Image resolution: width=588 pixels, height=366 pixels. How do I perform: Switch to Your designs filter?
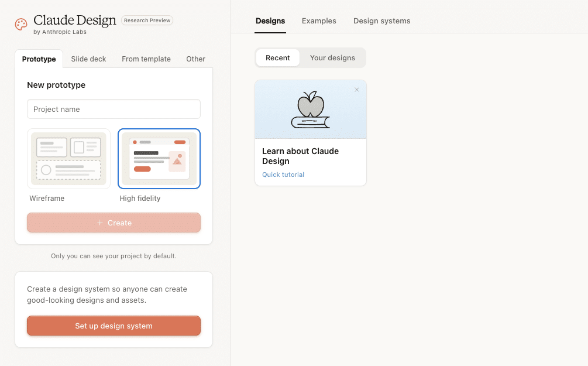(332, 58)
